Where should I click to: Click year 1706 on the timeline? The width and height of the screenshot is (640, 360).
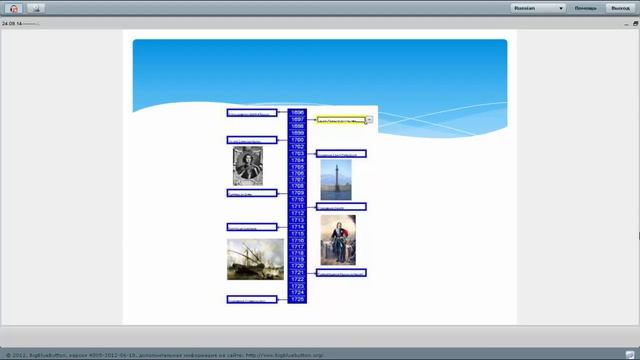(x=298, y=173)
